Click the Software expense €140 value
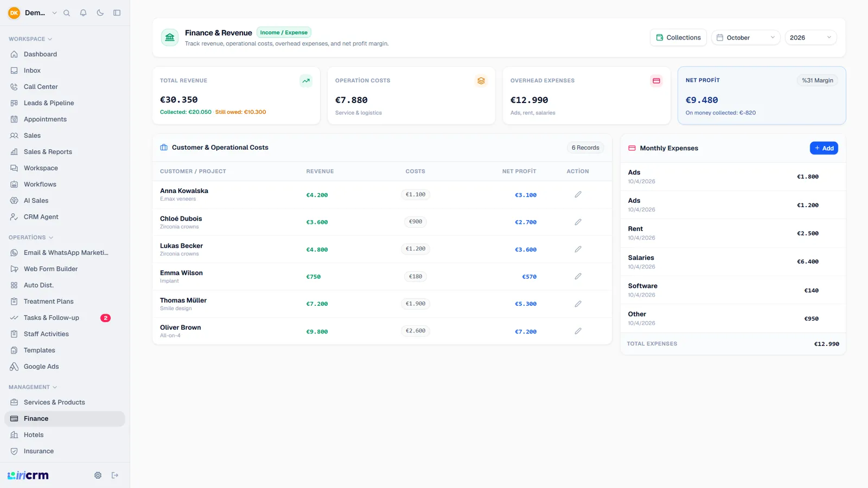868x488 pixels. (x=812, y=291)
